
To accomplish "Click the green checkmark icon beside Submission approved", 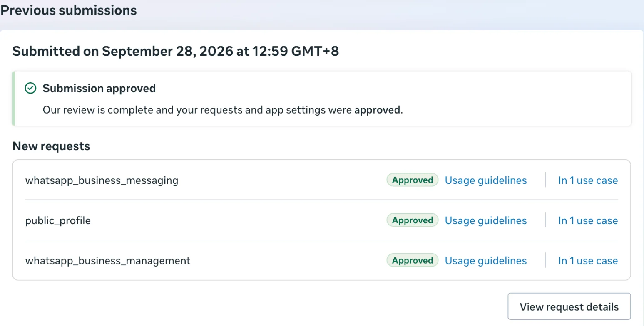I will pos(30,88).
